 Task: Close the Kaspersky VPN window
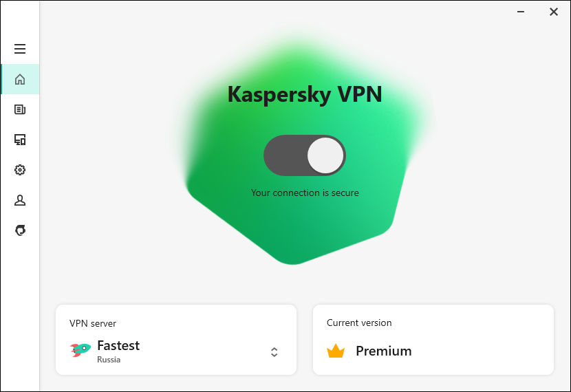[x=554, y=12]
